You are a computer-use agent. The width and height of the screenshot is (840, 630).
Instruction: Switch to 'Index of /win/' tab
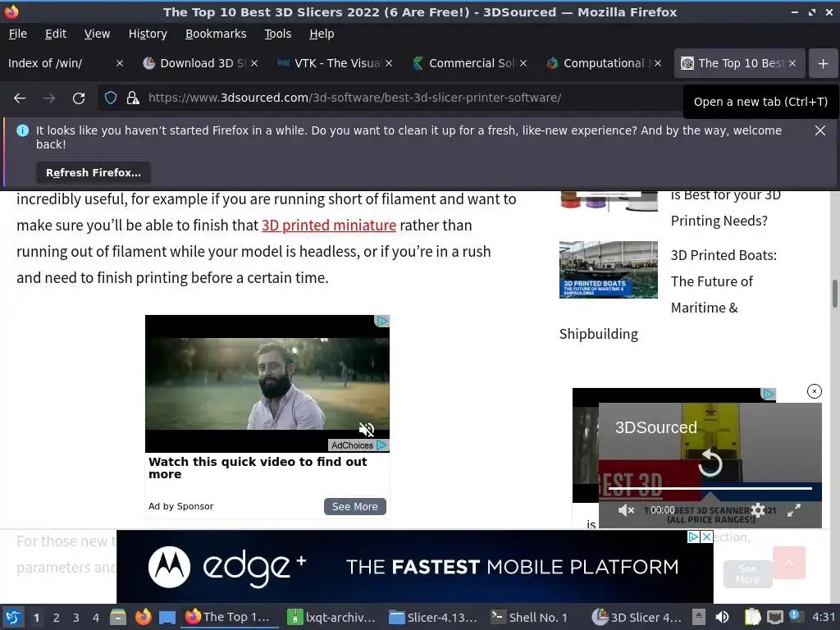59,63
